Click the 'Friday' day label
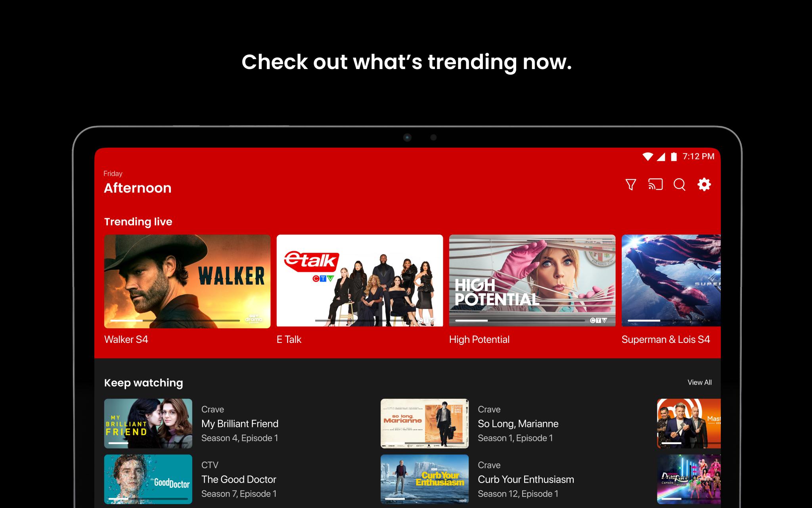812x508 pixels. tap(113, 173)
